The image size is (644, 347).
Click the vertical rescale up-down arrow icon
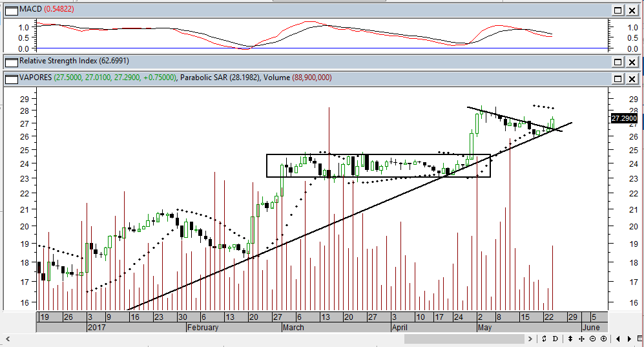(569, 339)
